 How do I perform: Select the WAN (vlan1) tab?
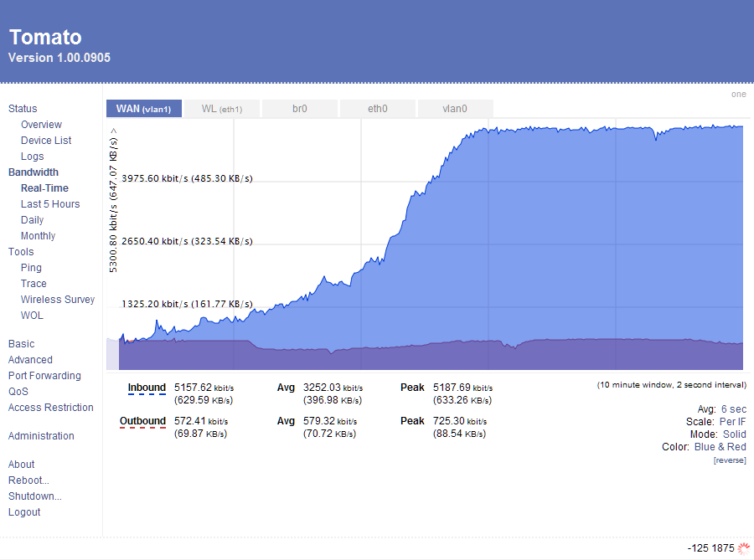point(144,109)
